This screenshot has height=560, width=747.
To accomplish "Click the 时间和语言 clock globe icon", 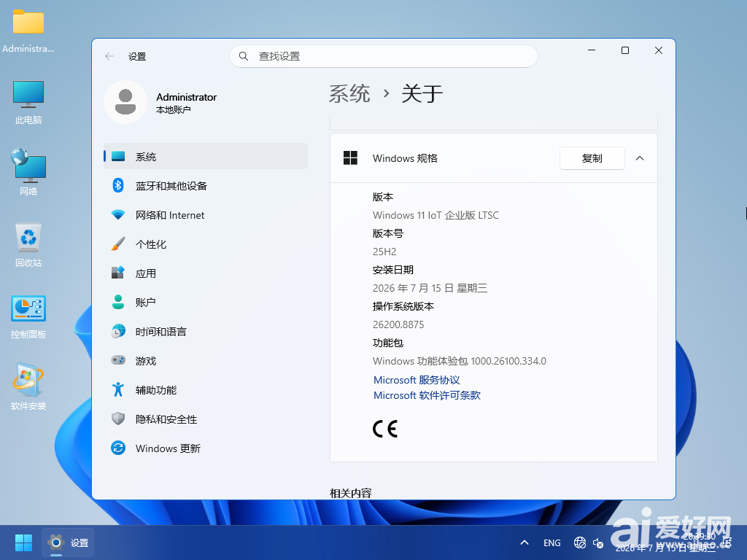I will 118,332.
